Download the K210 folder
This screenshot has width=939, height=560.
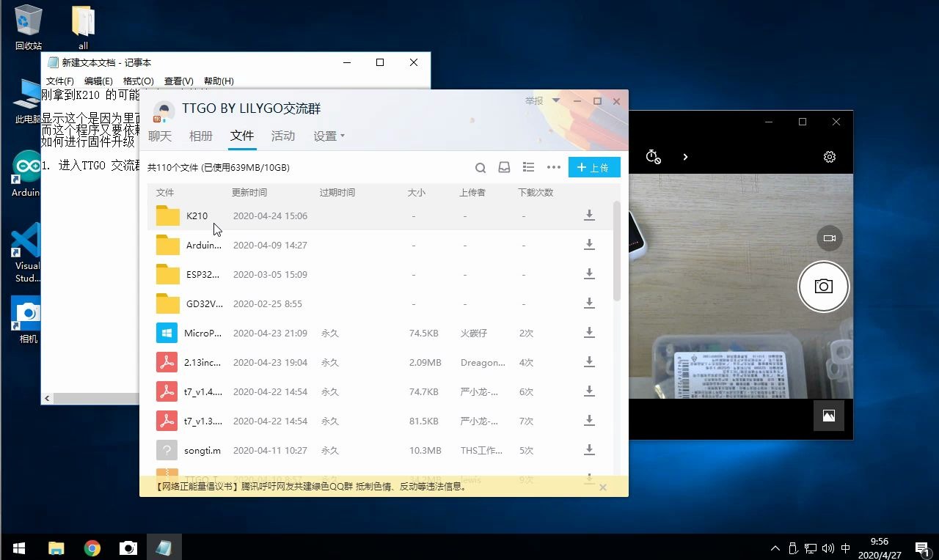pos(589,215)
